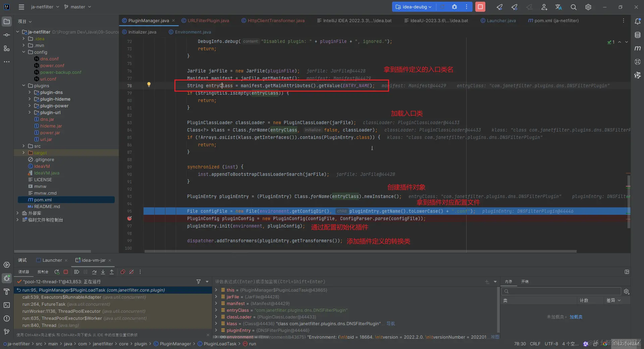Viewport: 644px width, 349px height.
Task: Expand the src folder
Action: [x=23, y=146]
